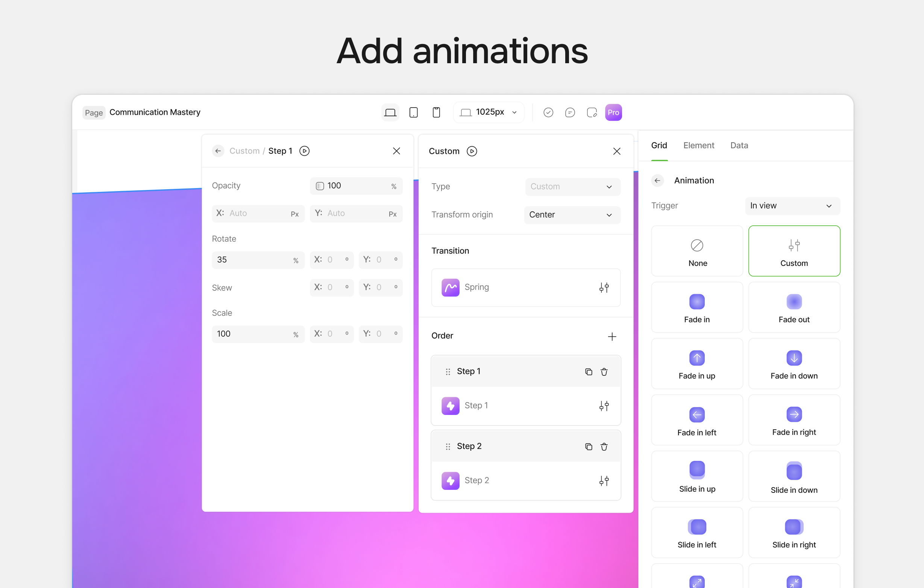Play the Custom animation preview
The height and width of the screenshot is (588, 924).
pos(472,151)
